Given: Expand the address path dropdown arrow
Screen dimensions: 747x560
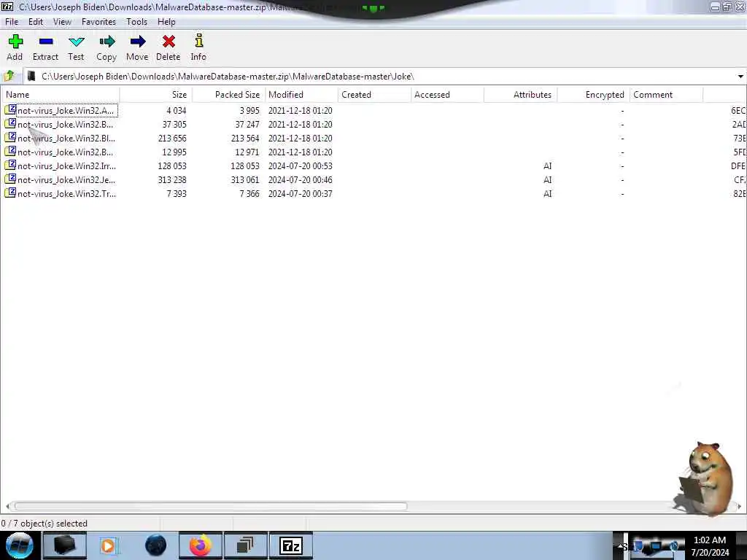Looking at the screenshot, I should coord(740,76).
